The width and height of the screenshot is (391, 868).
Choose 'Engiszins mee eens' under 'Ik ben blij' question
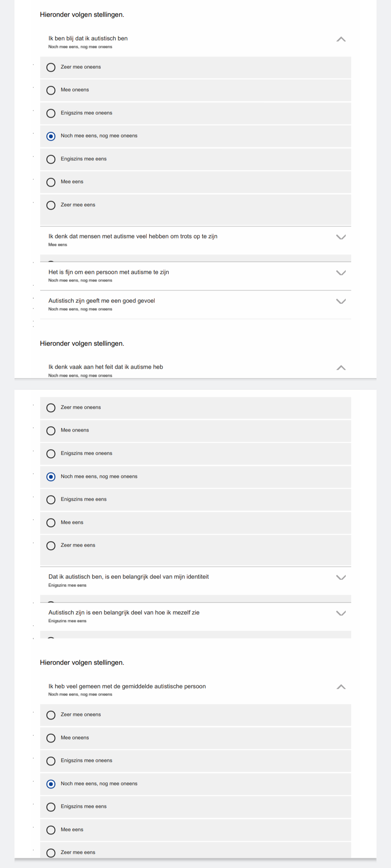[x=195, y=159]
